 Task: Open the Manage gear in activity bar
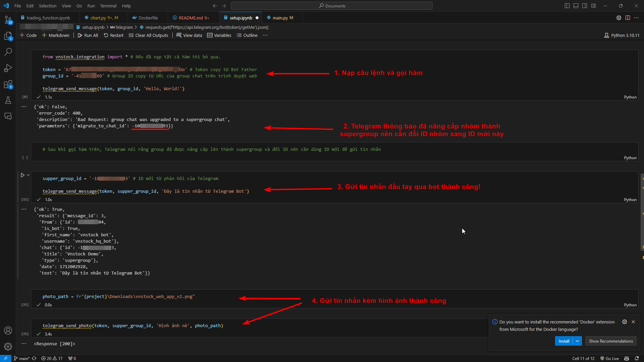click(8, 347)
